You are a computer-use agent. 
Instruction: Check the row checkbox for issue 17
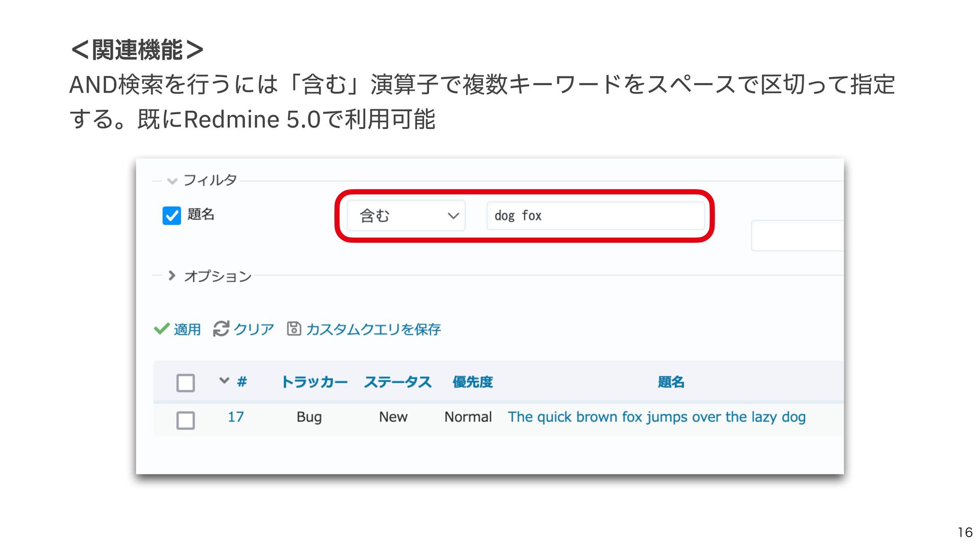click(185, 420)
